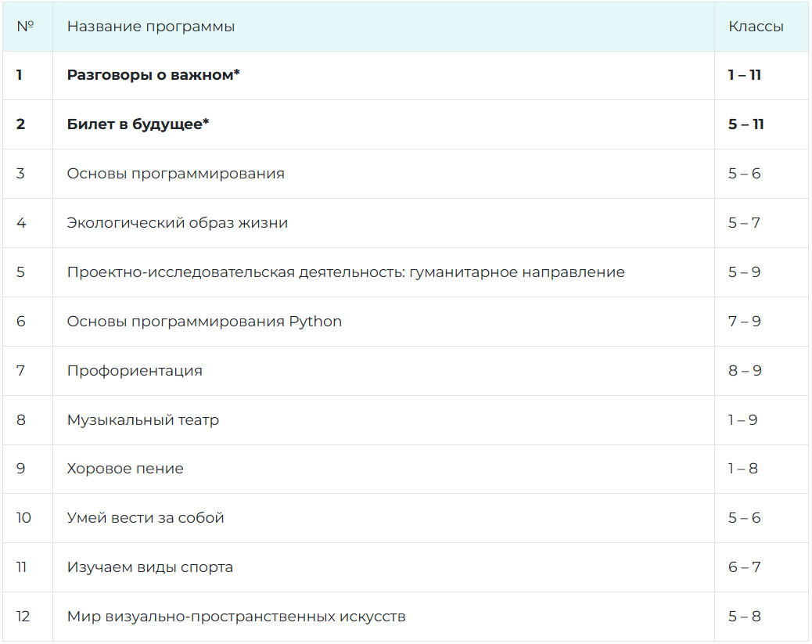Click classes value '1 – 11' for Разговоры о важном

pos(744,74)
